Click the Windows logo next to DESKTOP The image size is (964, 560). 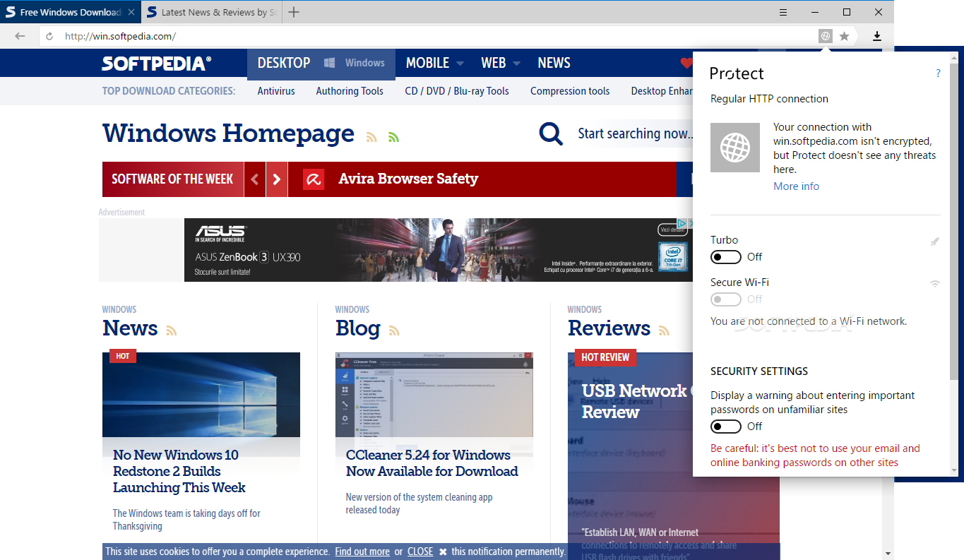tap(329, 63)
